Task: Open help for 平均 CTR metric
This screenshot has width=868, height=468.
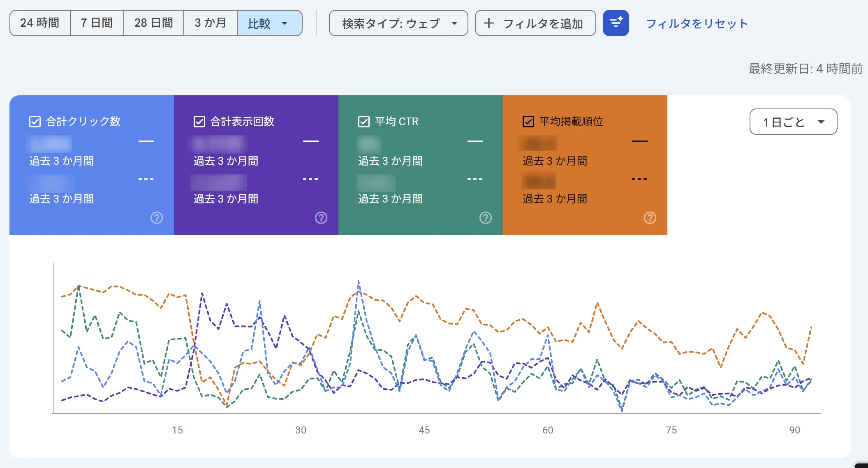Action: pyautogui.click(x=485, y=218)
